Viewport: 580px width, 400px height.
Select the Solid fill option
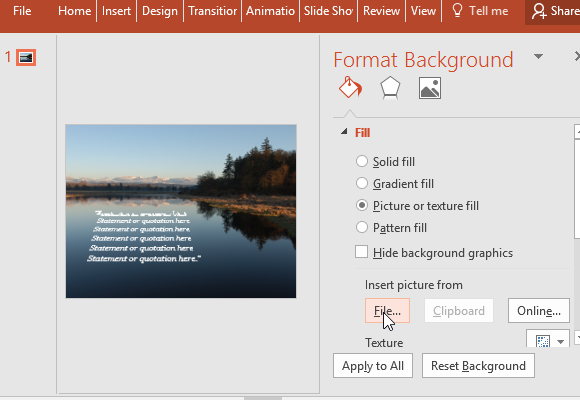pyautogui.click(x=361, y=161)
